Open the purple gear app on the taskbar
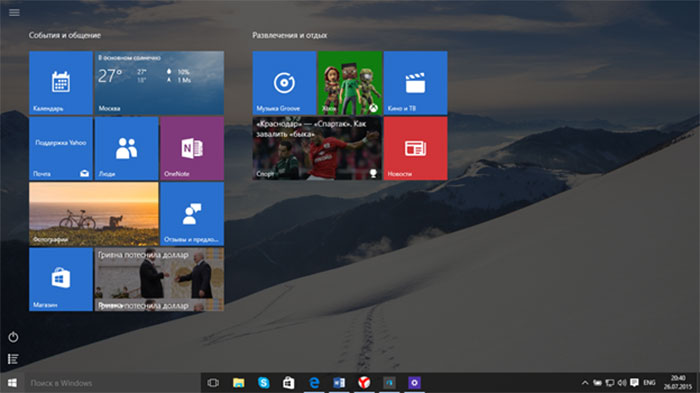Image resolution: width=700 pixels, height=393 pixels. tap(414, 383)
